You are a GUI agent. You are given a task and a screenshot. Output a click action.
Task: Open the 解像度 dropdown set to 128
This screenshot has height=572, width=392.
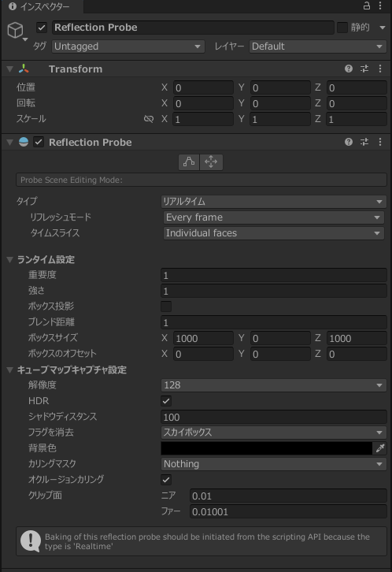[x=274, y=385]
